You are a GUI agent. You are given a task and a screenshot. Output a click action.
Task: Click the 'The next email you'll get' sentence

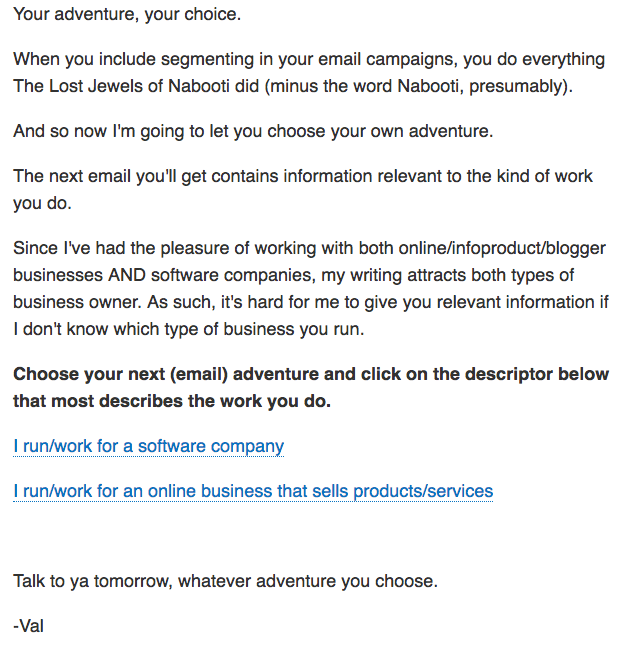click(x=111, y=176)
